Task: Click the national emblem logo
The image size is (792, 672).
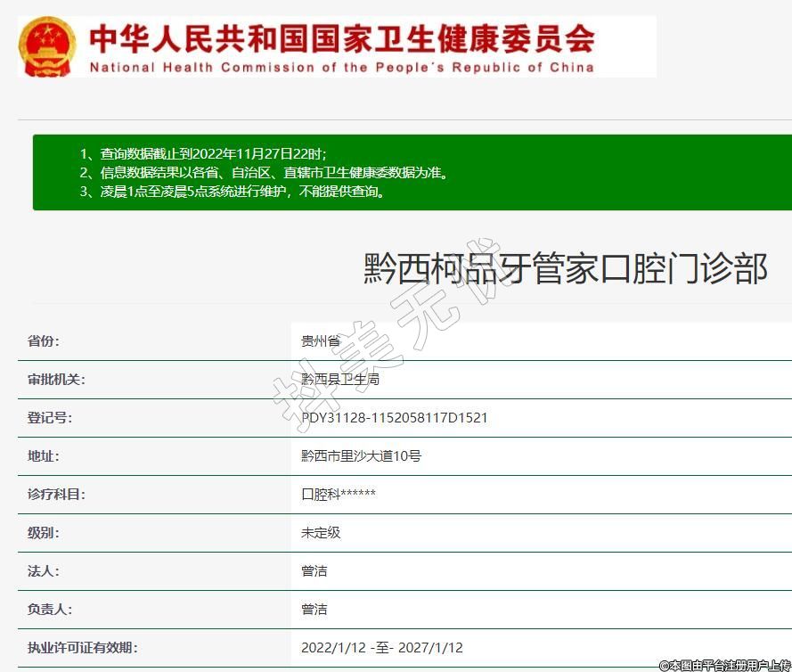Action: pos(48,46)
